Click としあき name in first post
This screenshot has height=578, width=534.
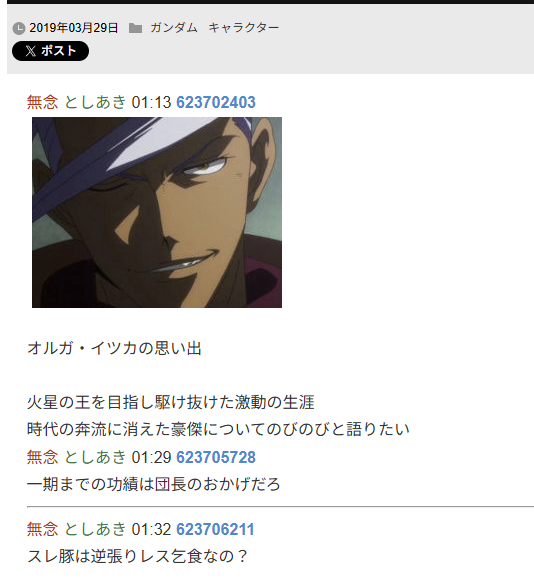[95, 102]
